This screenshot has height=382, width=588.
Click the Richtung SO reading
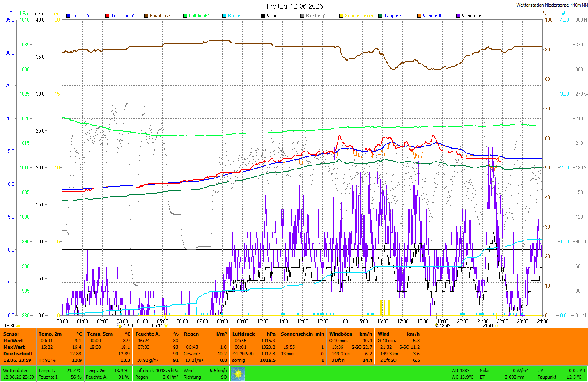click(205, 377)
